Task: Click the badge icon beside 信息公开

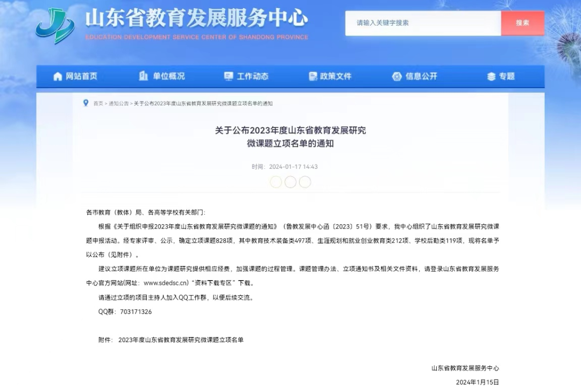Action: coord(397,76)
